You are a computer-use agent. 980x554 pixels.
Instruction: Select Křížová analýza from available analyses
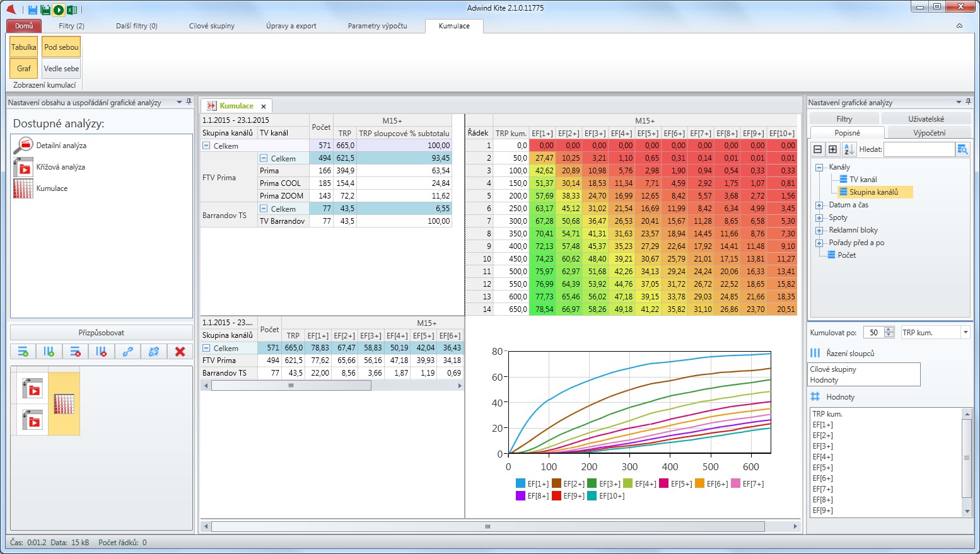pos(61,167)
